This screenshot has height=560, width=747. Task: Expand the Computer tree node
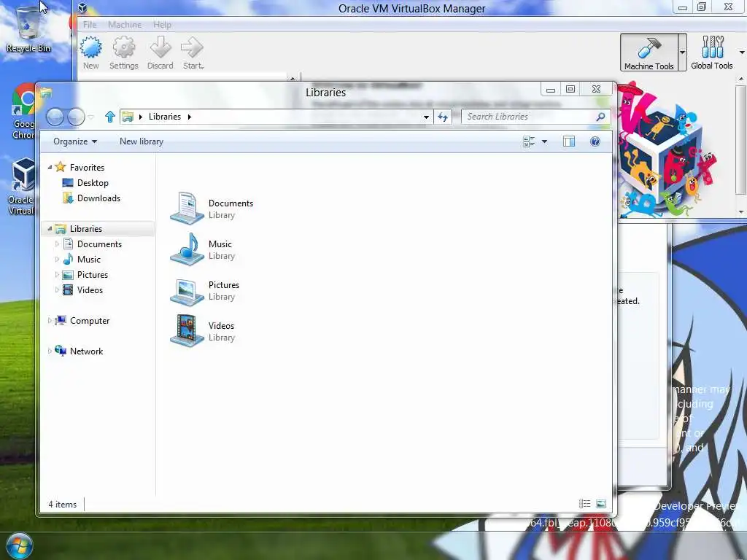pos(50,321)
